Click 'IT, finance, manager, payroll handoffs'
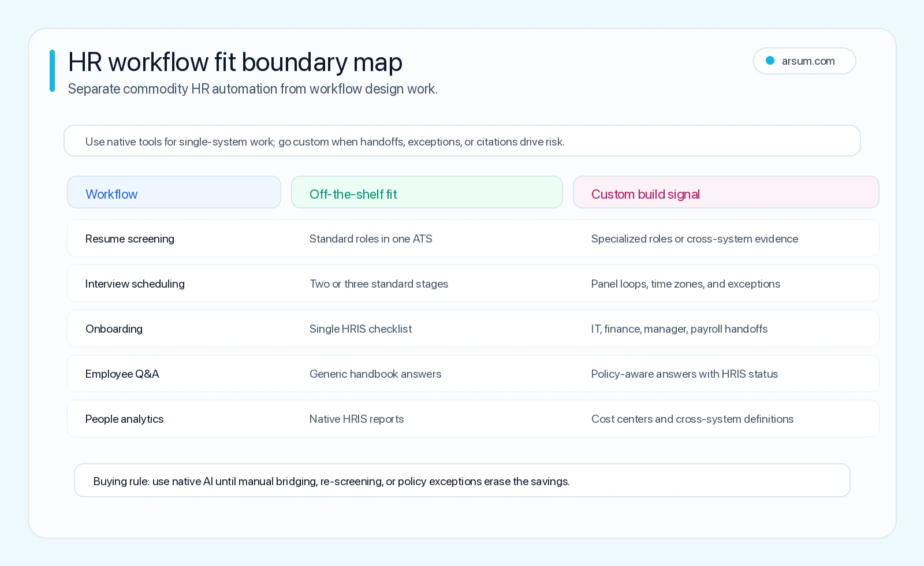Screen dimensions: 924x566 pos(679,329)
